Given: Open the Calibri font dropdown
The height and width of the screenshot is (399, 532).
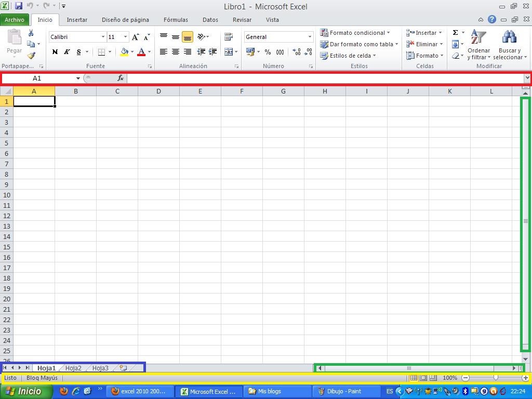Looking at the screenshot, I should [102, 37].
